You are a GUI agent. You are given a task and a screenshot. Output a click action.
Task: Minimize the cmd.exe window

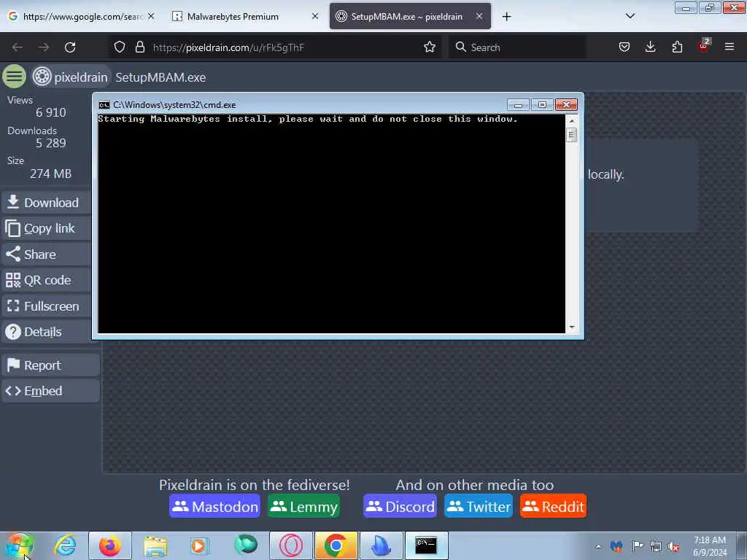[x=518, y=104]
